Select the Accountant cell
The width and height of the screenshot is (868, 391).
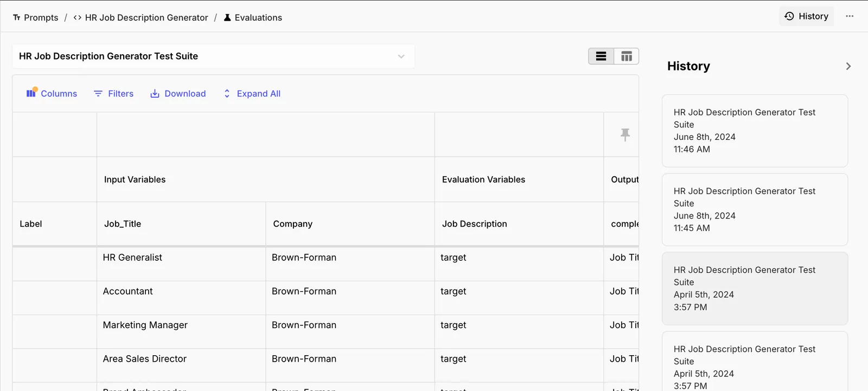point(181,298)
